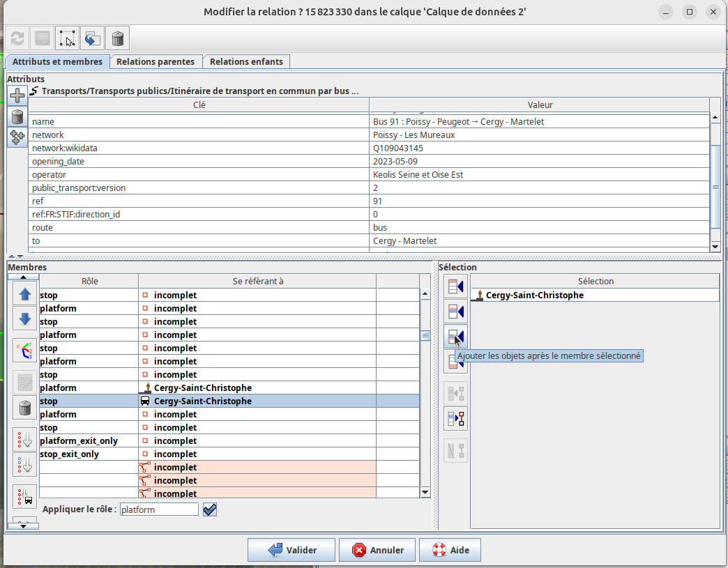Sort attributes by the Valeur column header
Image resolution: width=728 pixels, height=568 pixels.
540,105
